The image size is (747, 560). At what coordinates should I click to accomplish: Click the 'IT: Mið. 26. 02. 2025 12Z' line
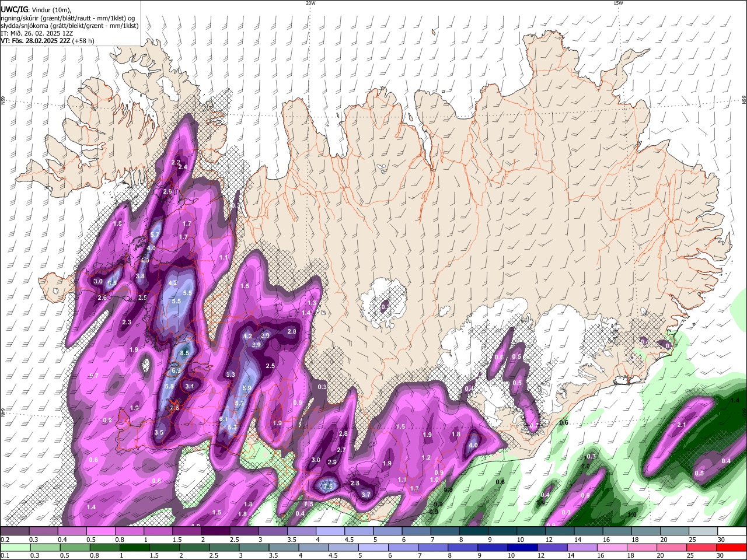37,33
